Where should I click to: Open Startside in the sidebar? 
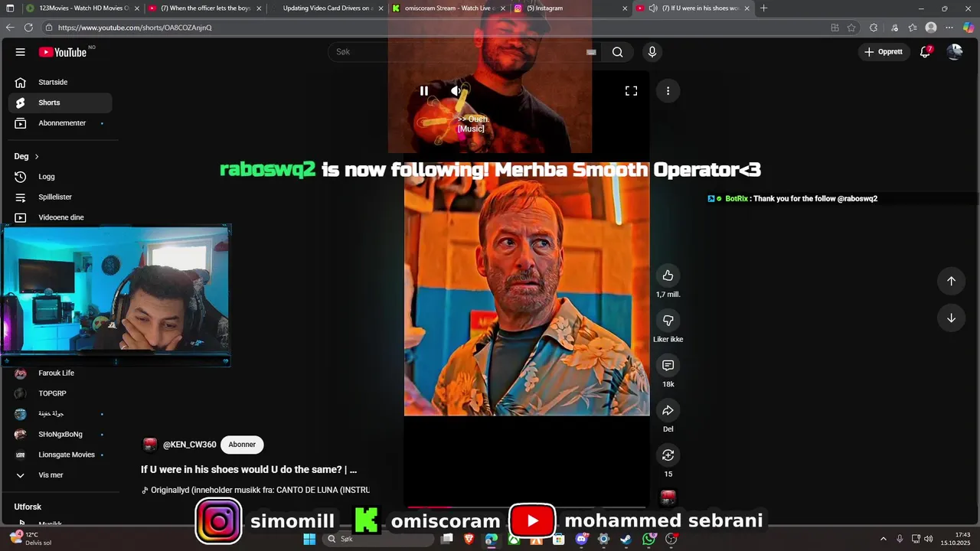click(60, 82)
